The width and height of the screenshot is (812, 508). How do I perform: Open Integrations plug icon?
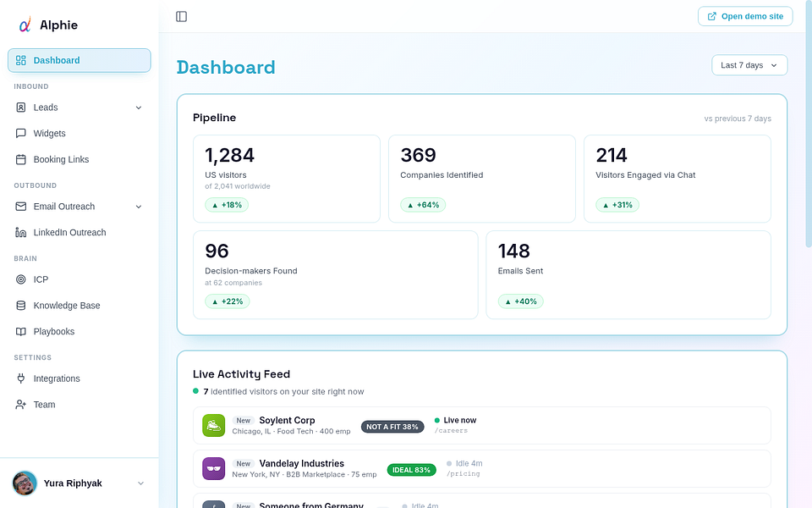tap(20, 378)
